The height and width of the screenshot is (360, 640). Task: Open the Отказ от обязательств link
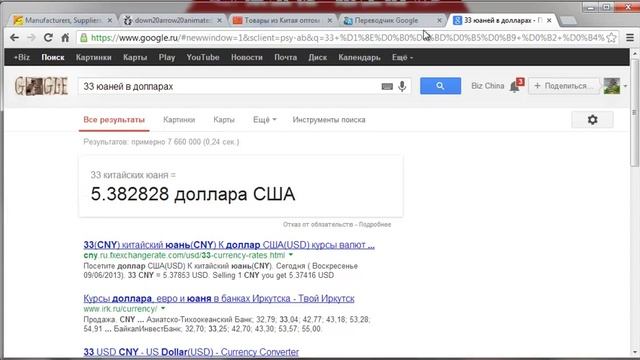coord(318,224)
